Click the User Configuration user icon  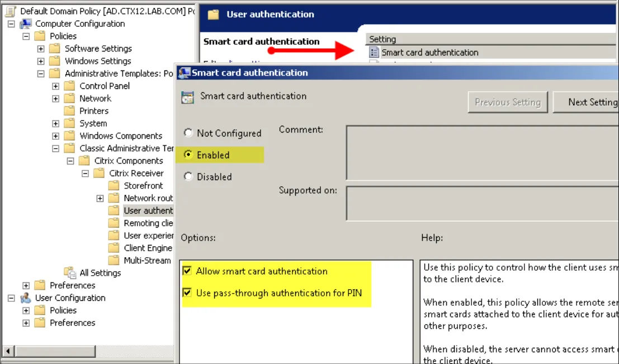(26, 297)
